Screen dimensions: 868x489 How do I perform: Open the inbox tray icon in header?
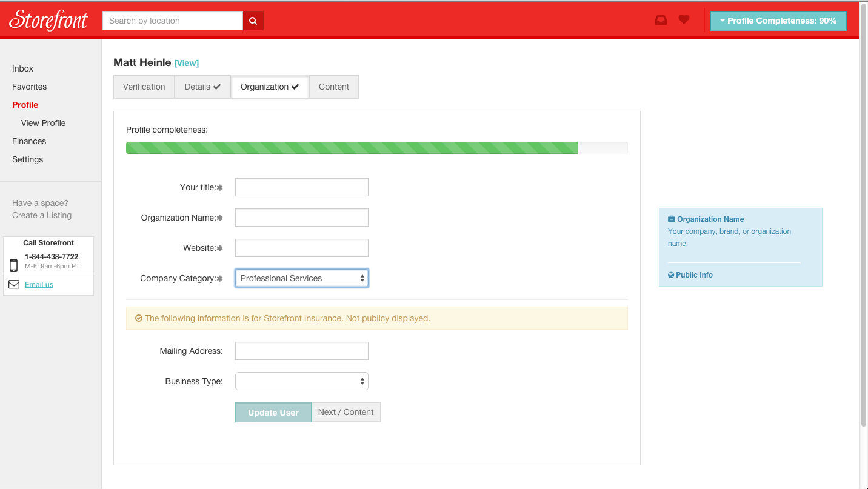coord(661,20)
